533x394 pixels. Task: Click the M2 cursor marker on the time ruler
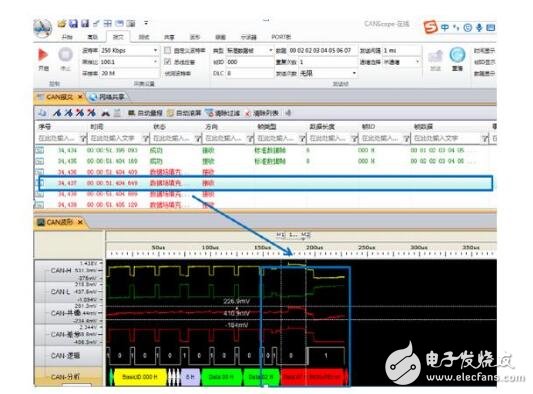tap(306, 235)
